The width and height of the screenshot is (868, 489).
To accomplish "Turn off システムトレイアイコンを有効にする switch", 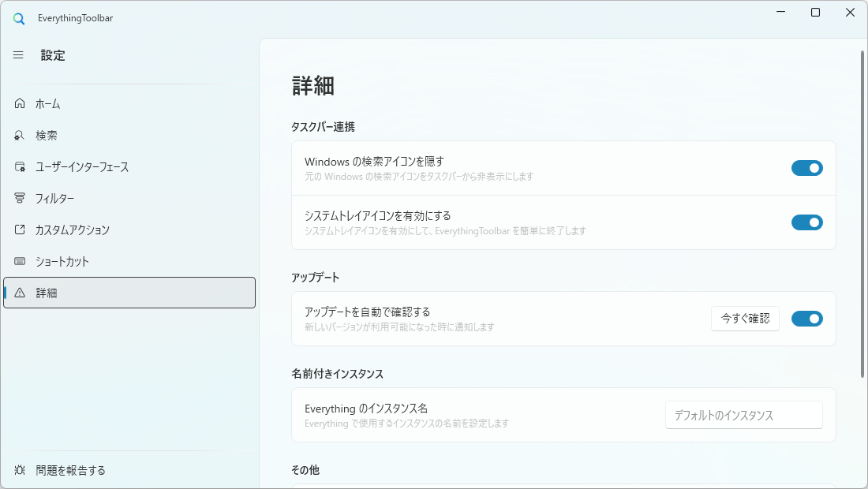I will (x=806, y=222).
